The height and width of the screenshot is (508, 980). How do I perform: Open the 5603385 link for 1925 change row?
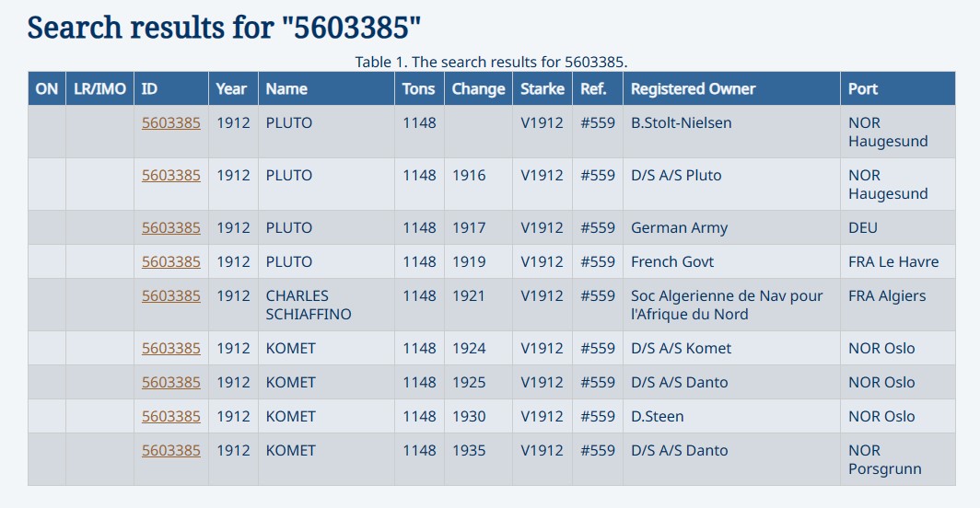[170, 383]
